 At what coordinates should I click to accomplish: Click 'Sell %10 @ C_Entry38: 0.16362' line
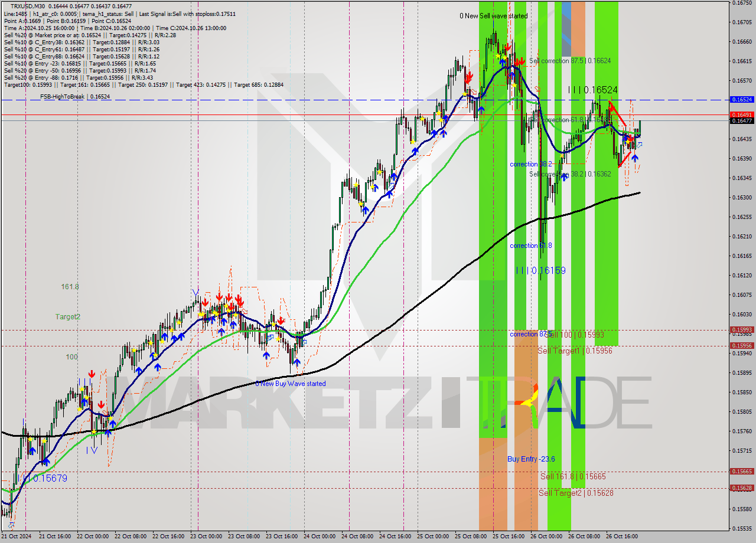point(82,42)
